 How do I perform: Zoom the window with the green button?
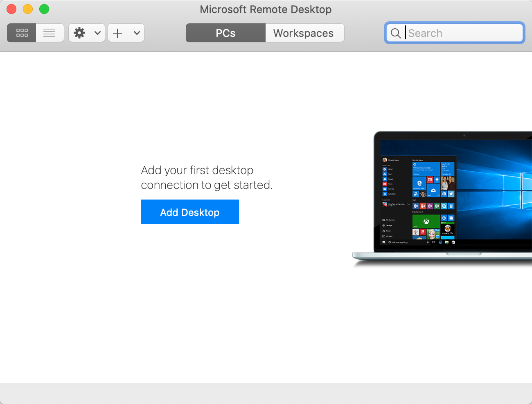click(44, 9)
